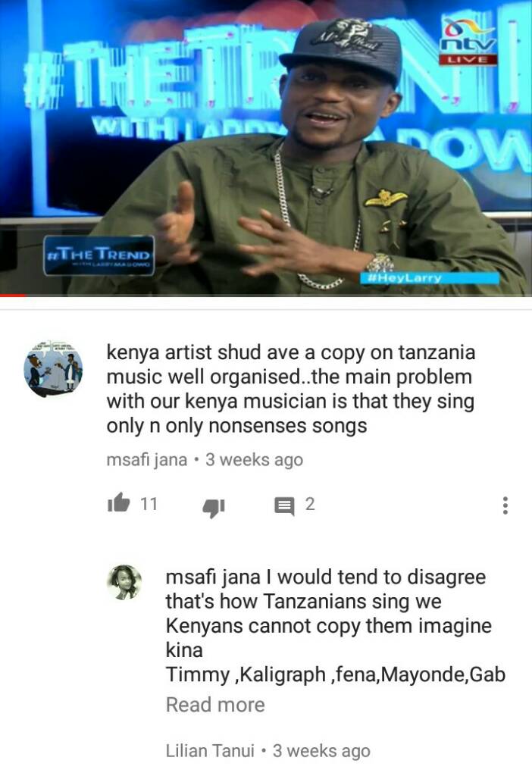The width and height of the screenshot is (532, 776).
Task: Tap the video player to pause
Action: pos(266,148)
